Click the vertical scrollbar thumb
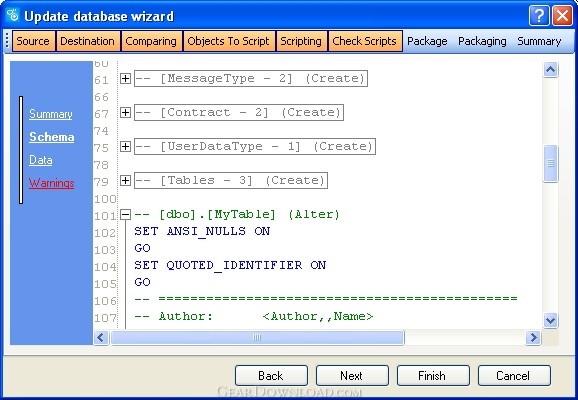This screenshot has width=578, height=400. click(550, 163)
